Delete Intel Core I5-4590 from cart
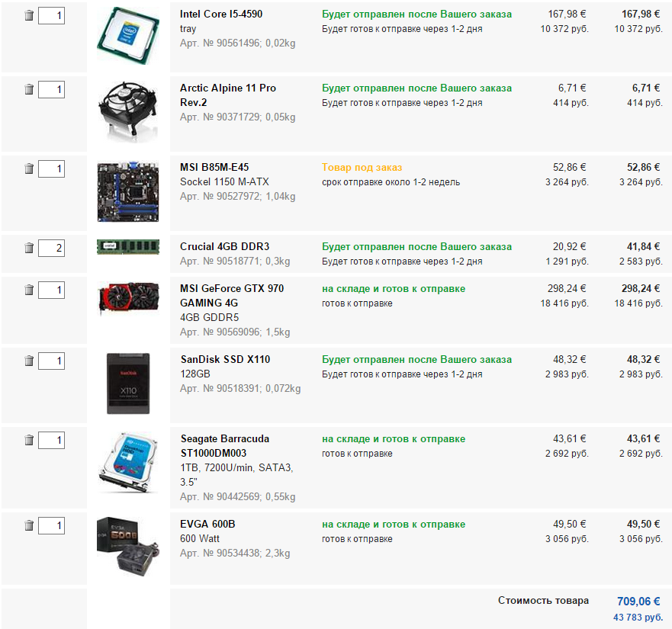The image size is (672, 629). [x=29, y=16]
